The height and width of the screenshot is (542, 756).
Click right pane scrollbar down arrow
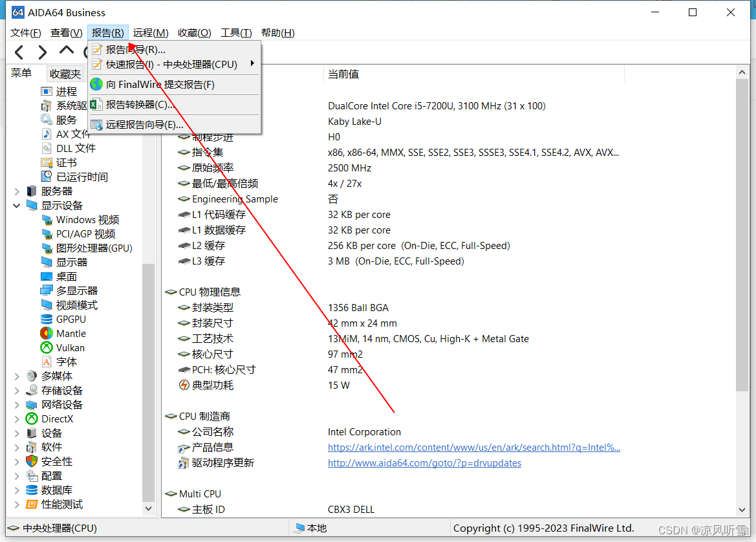[742, 510]
